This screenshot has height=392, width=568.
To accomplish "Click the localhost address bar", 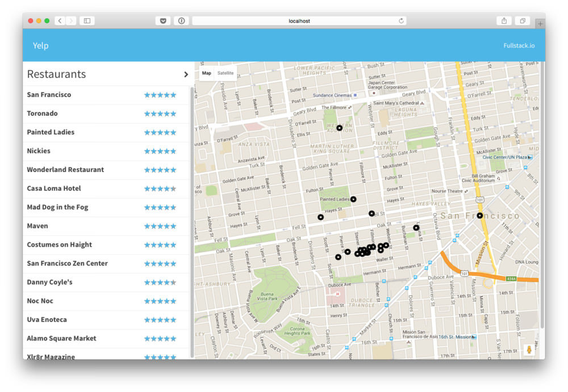I will 299,21.
